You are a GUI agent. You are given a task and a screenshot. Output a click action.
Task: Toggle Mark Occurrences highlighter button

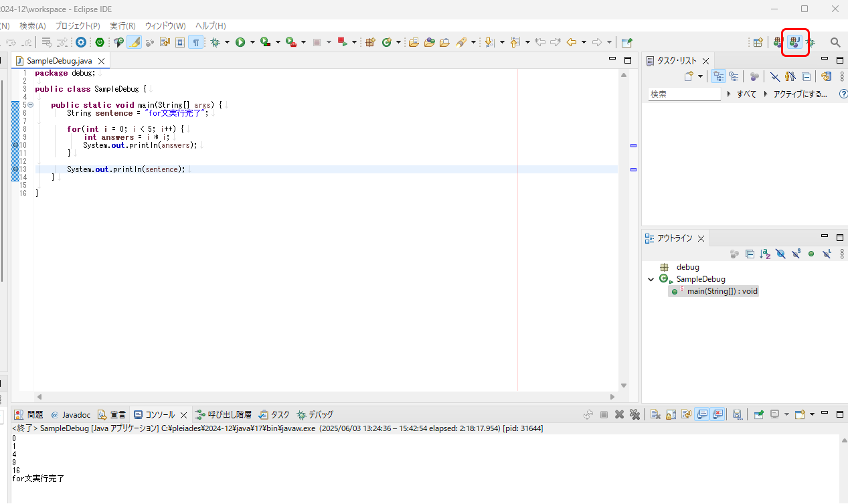point(135,42)
